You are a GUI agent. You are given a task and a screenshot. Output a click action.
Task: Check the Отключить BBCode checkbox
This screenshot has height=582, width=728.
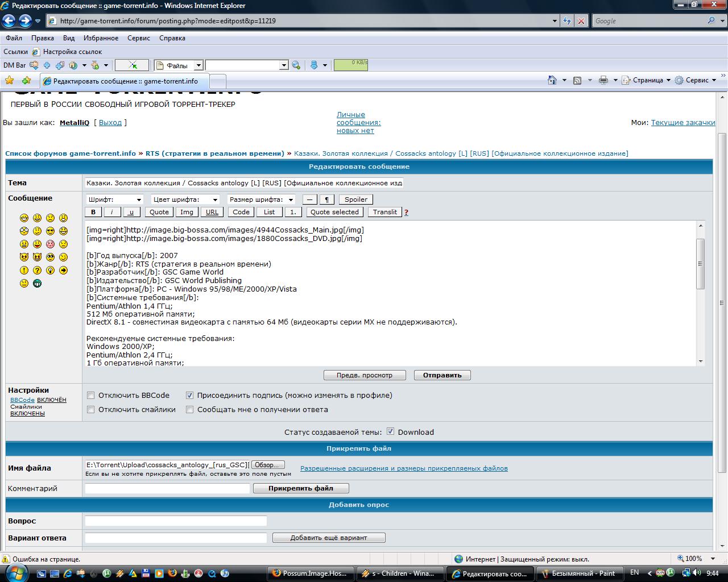(90, 395)
